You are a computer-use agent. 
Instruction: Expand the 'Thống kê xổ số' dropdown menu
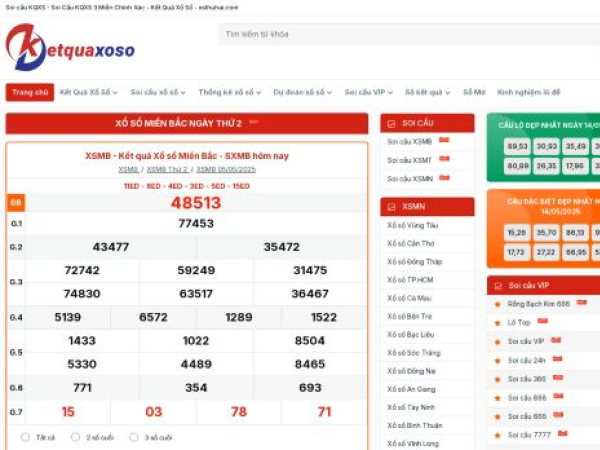point(230,92)
